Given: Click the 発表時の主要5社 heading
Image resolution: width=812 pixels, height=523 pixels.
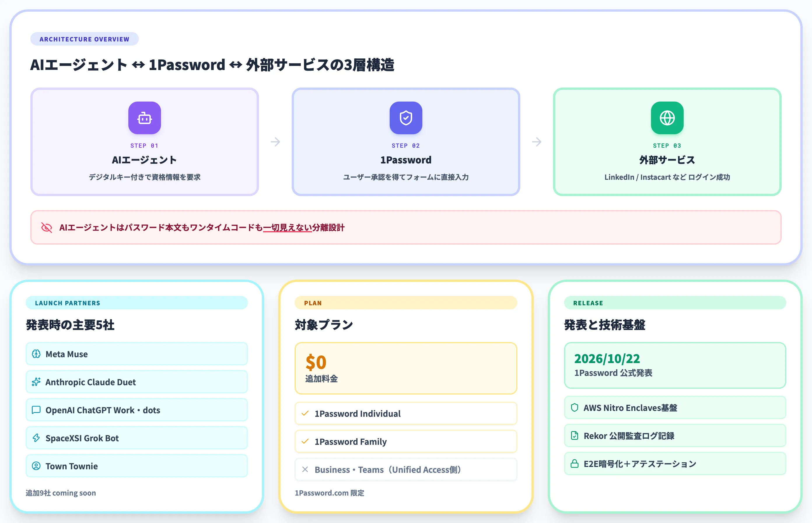Looking at the screenshot, I should tap(70, 325).
